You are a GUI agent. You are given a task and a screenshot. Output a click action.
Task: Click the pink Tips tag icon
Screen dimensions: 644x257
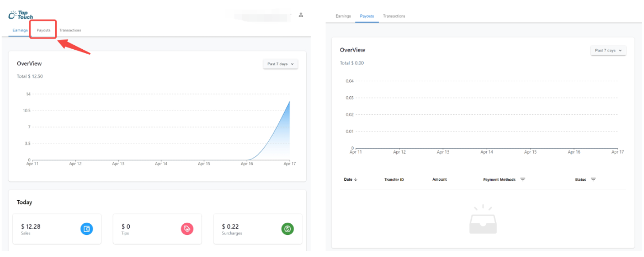tap(187, 228)
